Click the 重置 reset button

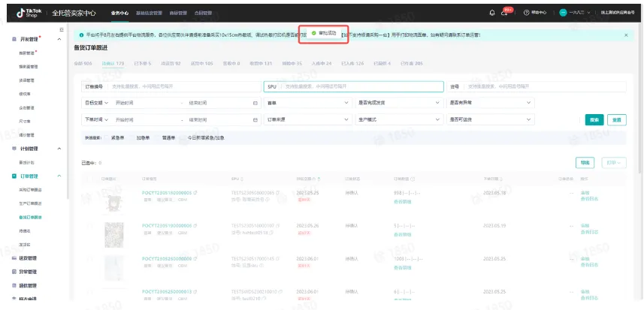tap(617, 120)
